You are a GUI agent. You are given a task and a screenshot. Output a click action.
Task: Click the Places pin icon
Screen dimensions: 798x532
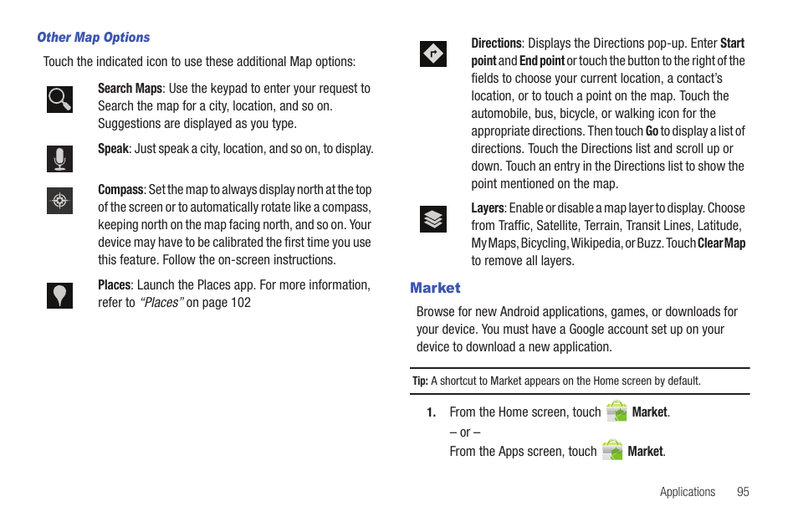[59, 295]
